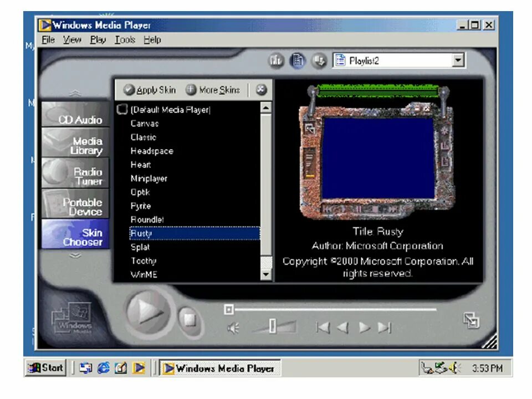Switch to the Portable Device tab
The image size is (532, 399).
click(x=75, y=203)
